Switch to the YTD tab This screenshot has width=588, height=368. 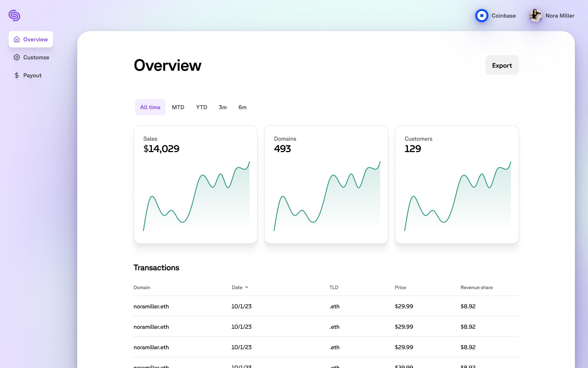(202, 107)
